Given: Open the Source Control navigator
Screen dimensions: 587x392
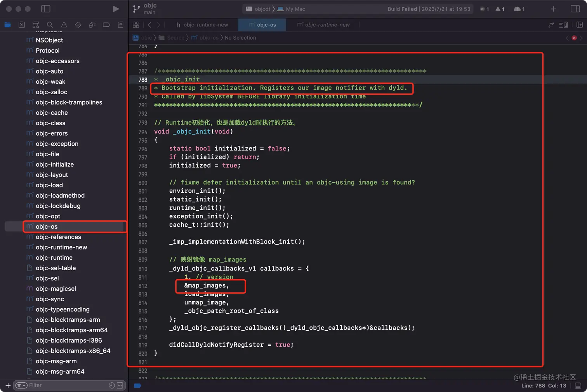Looking at the screenshot, I should click(22, 25).
